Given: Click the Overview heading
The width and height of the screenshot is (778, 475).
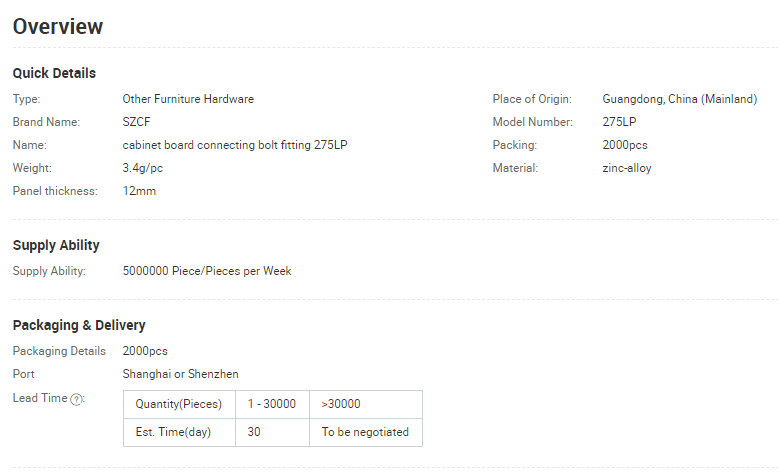Looking at the screenshot, I should click(58, 26).
